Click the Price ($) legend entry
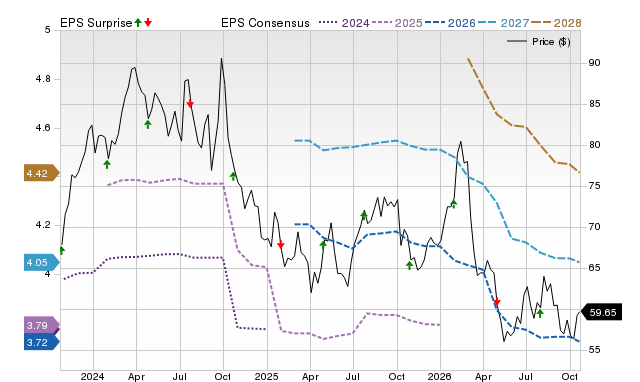Image resolution: width=640 pixels, height=382 pixels. pyautogui.click(x=539, y=42)
